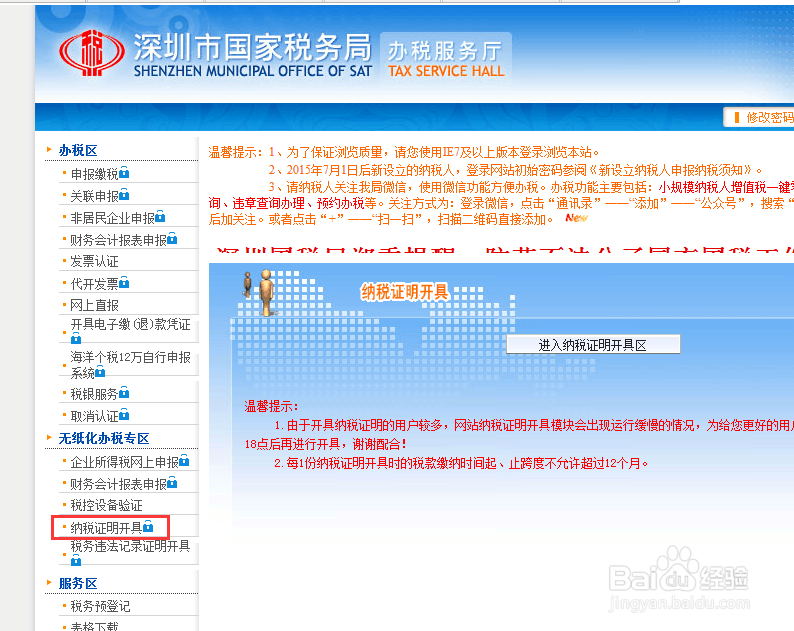Collapse the 无纸化办税专区 section arrow
The height and width of the screenshot is (631, 794).
click(49, 438)
